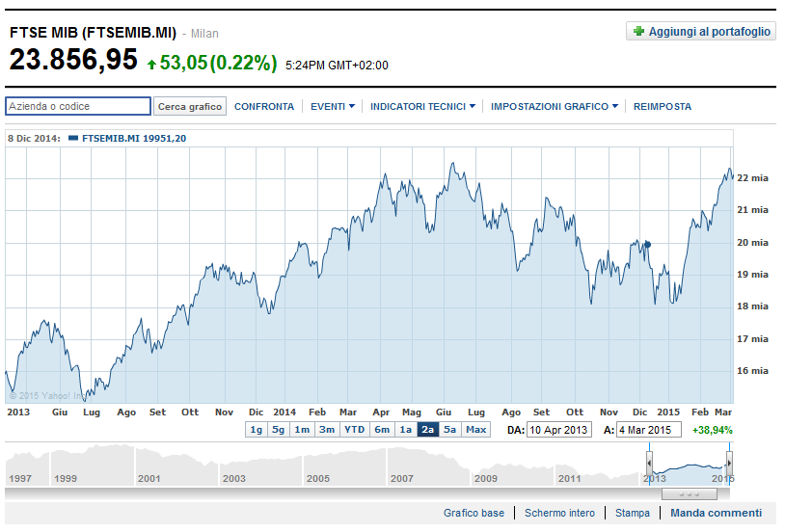Click the Cerca grafico button
785x532 pixels.
190,106
